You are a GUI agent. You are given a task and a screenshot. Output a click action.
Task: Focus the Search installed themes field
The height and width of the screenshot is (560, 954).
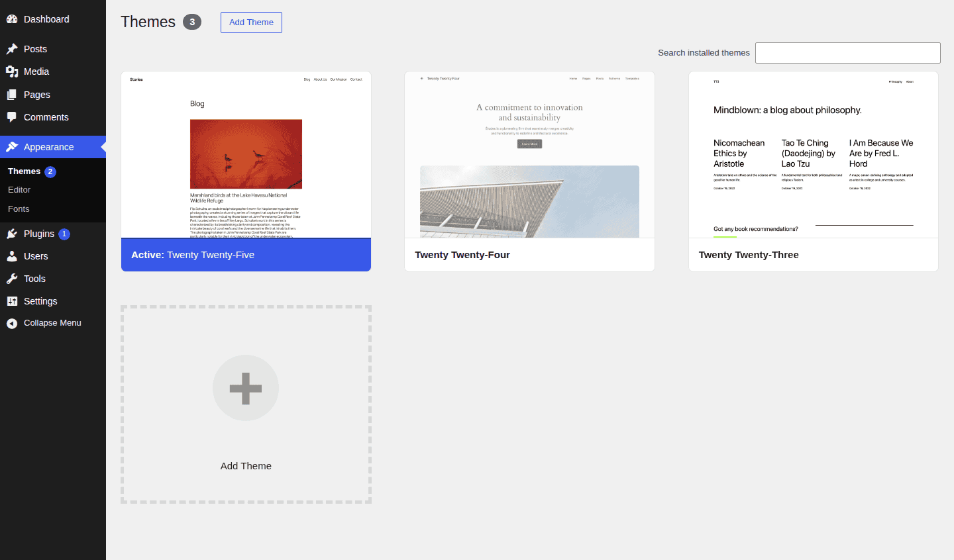tap(848, 53)
